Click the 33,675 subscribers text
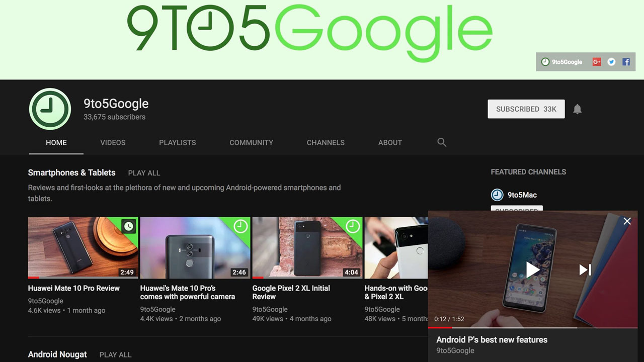The height and width of the screenshot is (362, 644). [x=114, y=117]
